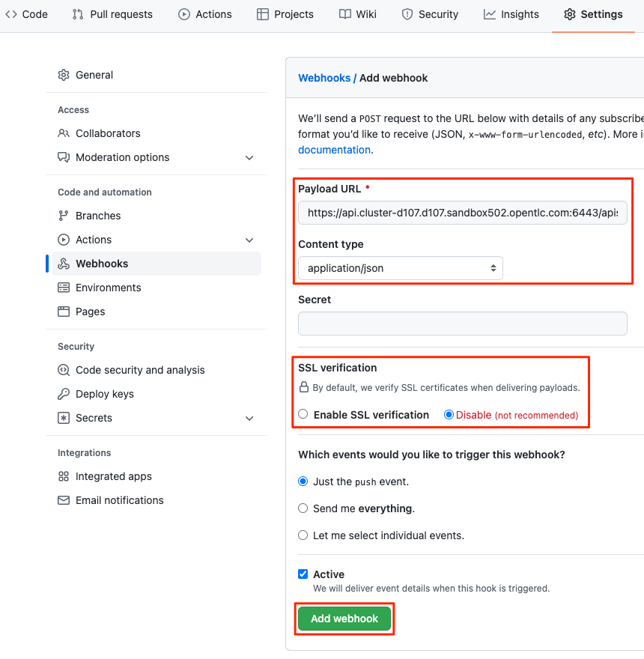Open the Insights tab
This screenshot has width=644, height=659.
pyautogui.click(x=511, y=13)
